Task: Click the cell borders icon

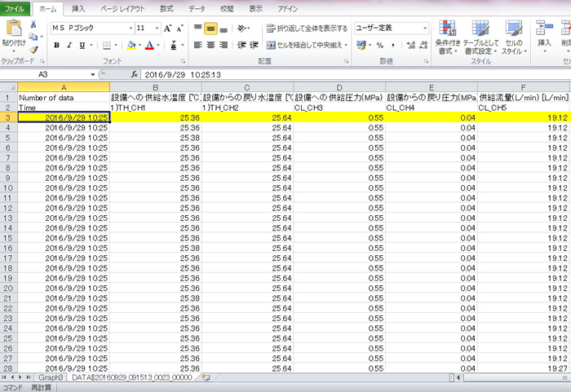Action: pos(107,45)
